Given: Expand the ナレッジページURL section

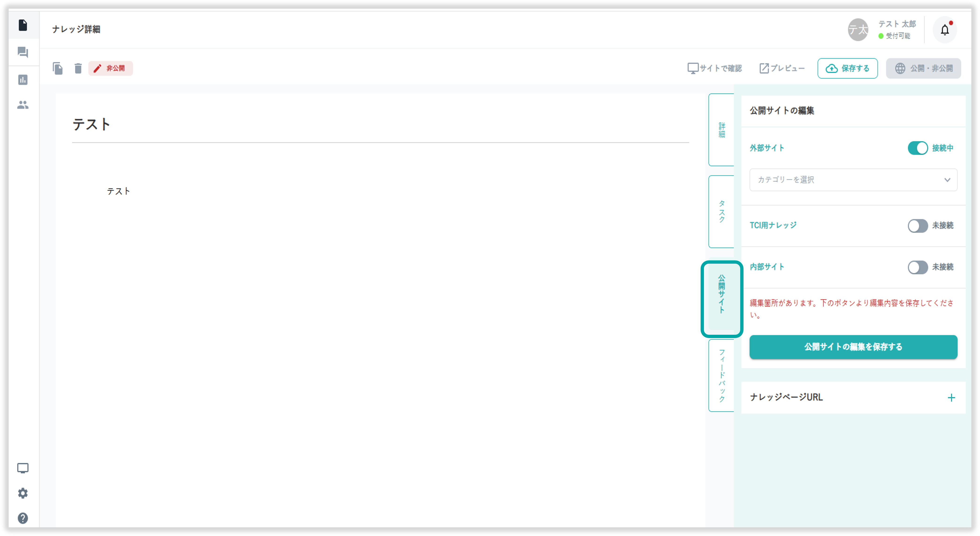Looking at the screenshot, I should (951, 398).
